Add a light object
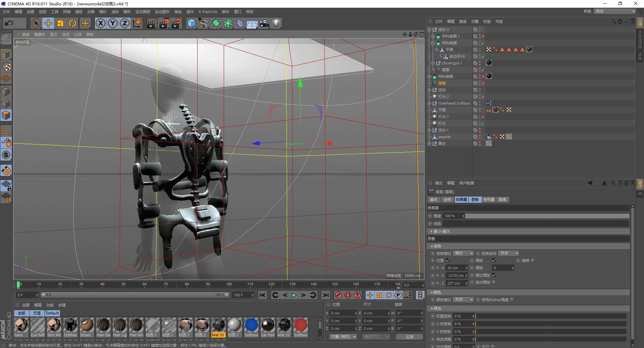Image resolution: width=644 pixels, height=348 pixels. 276,23
